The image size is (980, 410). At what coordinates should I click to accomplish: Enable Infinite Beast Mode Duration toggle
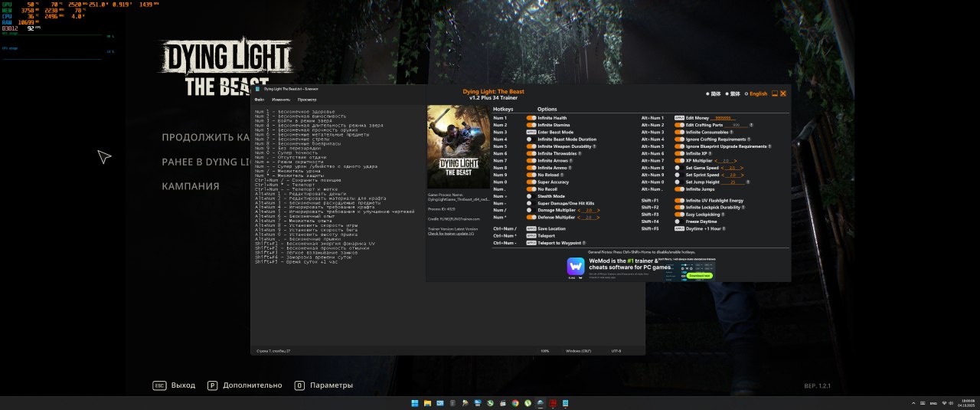(531, 139)
